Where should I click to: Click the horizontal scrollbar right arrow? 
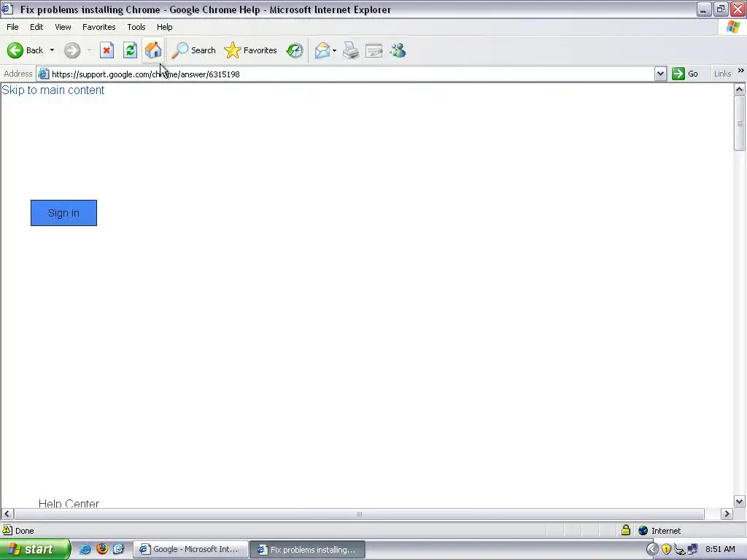pyautogui.click(x=727, y=514)
